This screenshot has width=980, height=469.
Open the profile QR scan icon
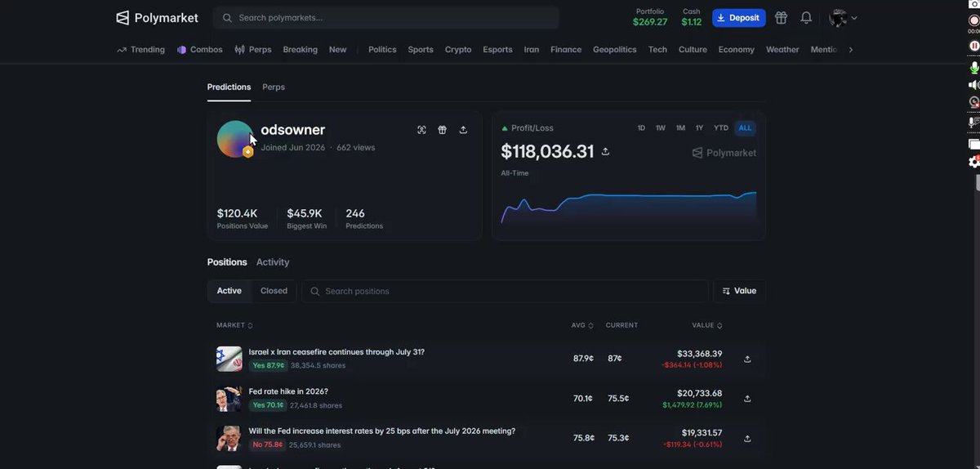click(x=421, y=130)
